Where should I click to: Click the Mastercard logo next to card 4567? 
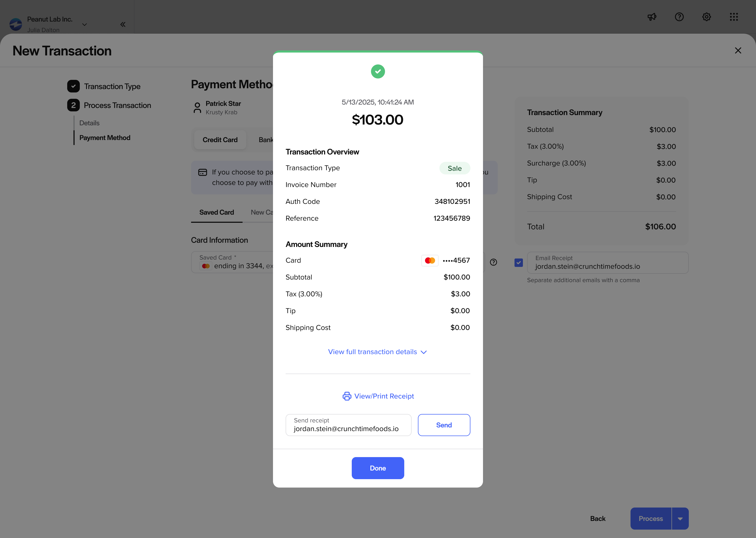pyautogui.click(x=430, y=261)
